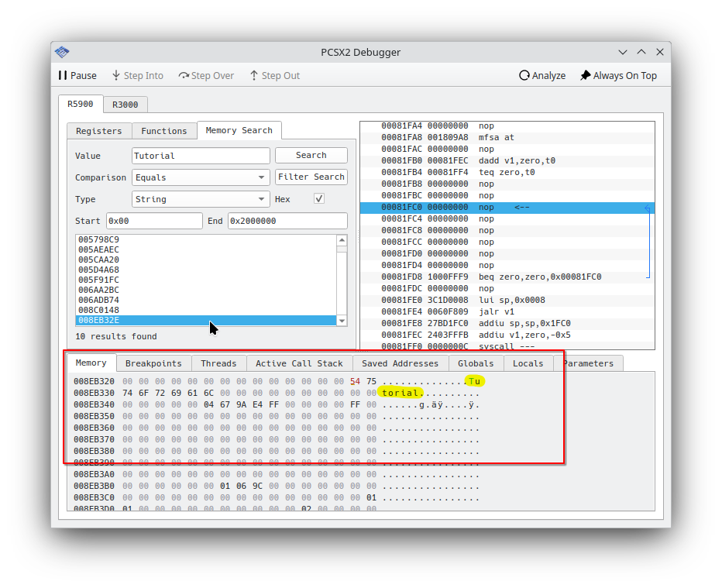Open the Breakpoints tab
This screenshot has height=588, width=722.
click(153, 363)
